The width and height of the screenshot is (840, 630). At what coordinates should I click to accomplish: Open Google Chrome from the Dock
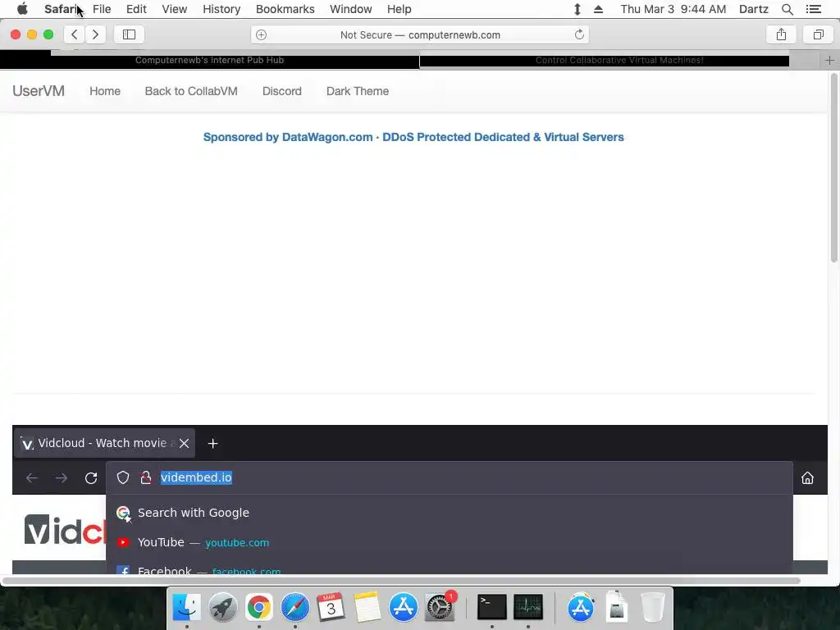click(258, 608)
